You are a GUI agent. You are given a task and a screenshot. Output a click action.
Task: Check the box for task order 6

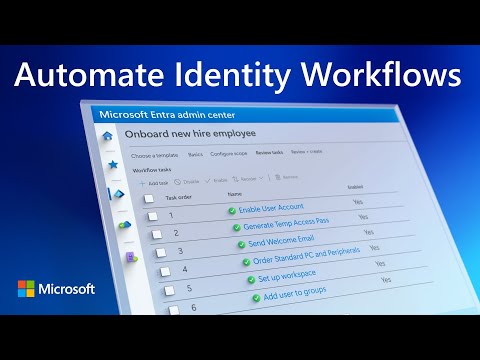tap(174, 310)
